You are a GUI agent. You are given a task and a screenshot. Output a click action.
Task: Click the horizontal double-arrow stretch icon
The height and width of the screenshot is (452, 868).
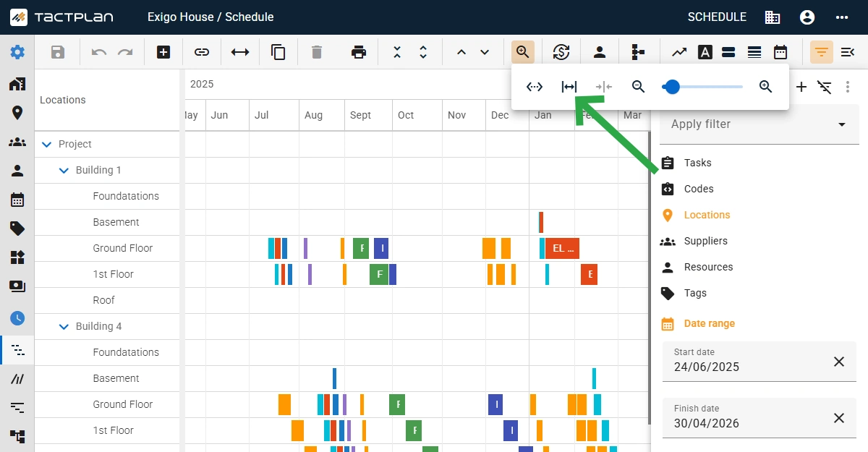240,52
